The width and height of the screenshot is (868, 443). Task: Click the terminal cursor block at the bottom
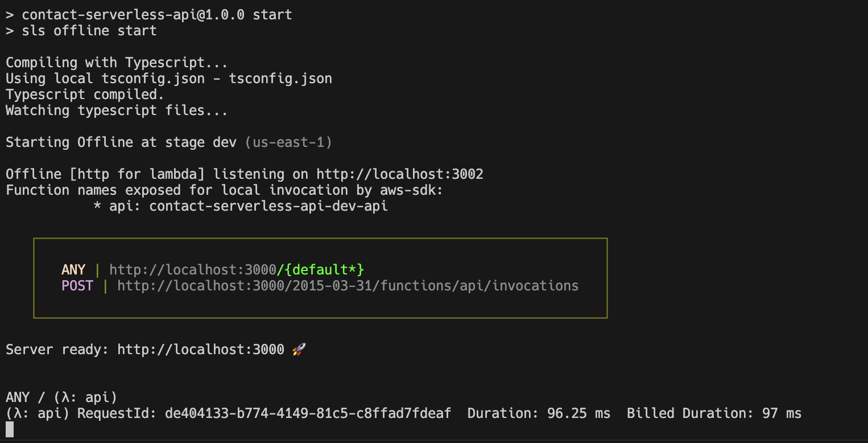point(10,429)
